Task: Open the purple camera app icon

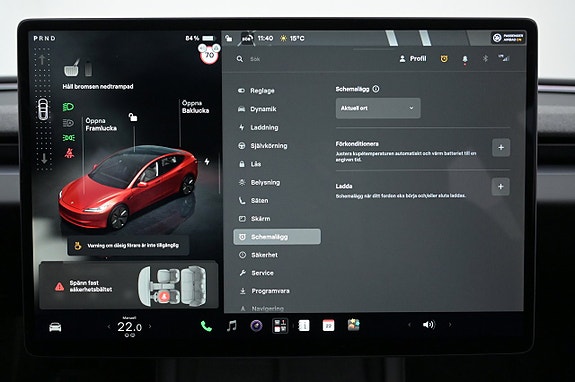Action: coord(256,326)
